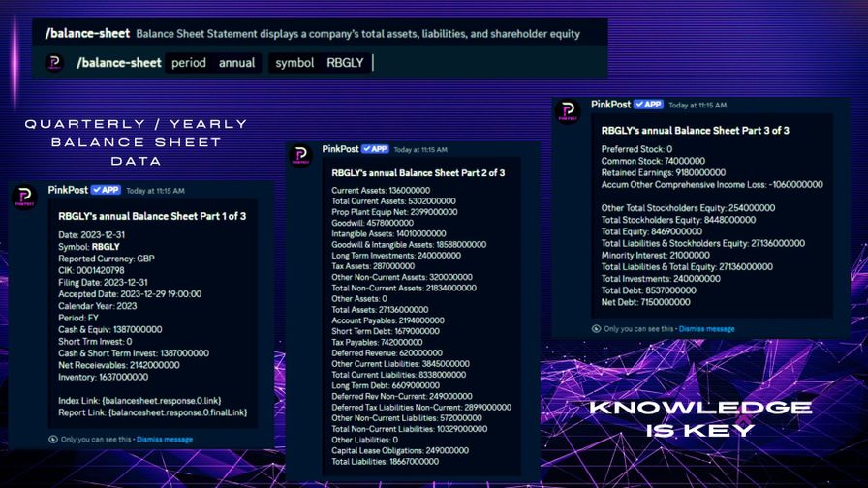Click the 'Goodwill: 4578000000' line
The width and height of the screenshot is (868, 488).
[372, 223]
